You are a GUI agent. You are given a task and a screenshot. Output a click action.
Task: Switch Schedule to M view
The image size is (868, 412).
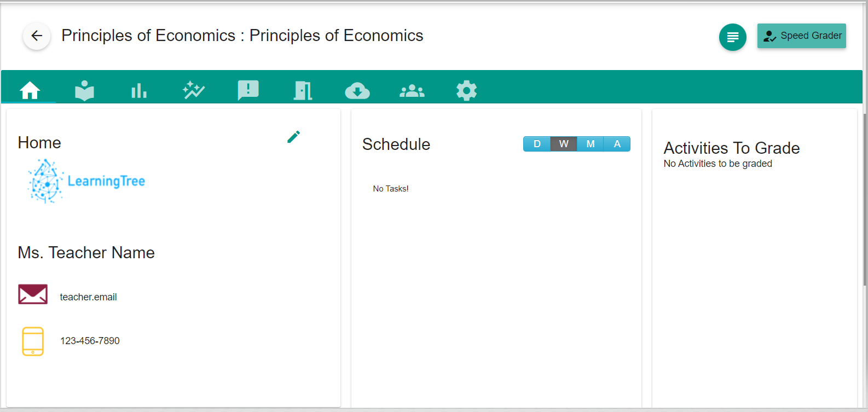[x=591, y=144]
